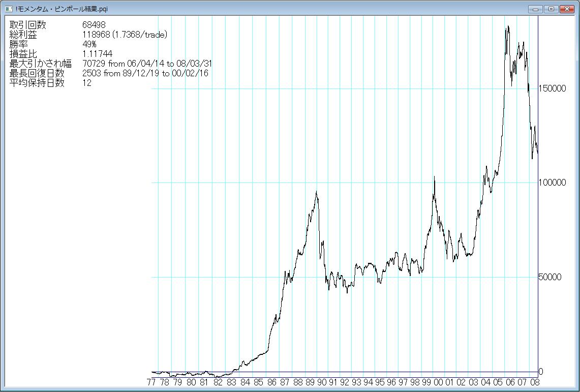
Task: Minimize the results chart window
Action: pyautogui.click(x=535, y=9)
